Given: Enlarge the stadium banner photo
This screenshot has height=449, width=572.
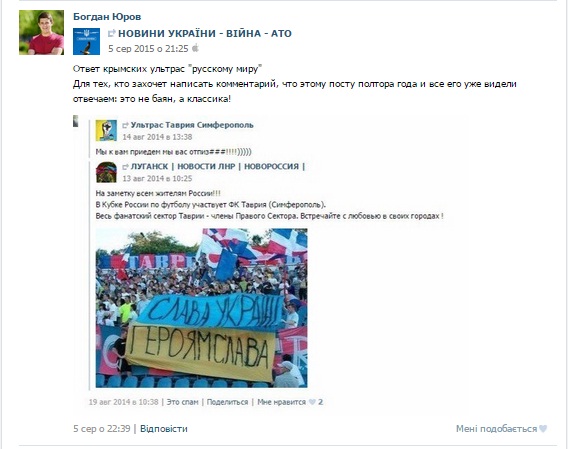Looking at the screenshot, I should (201, 308).
